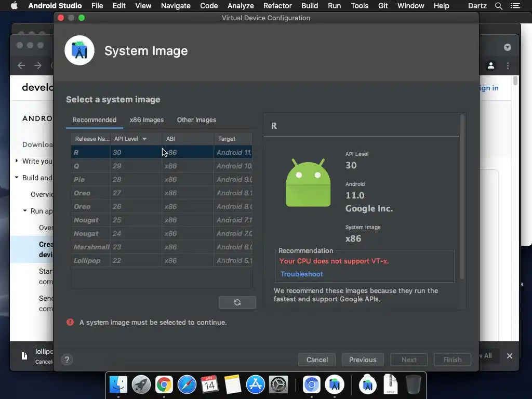
Task: Open the help question mark button
Action: coord(67,360)
